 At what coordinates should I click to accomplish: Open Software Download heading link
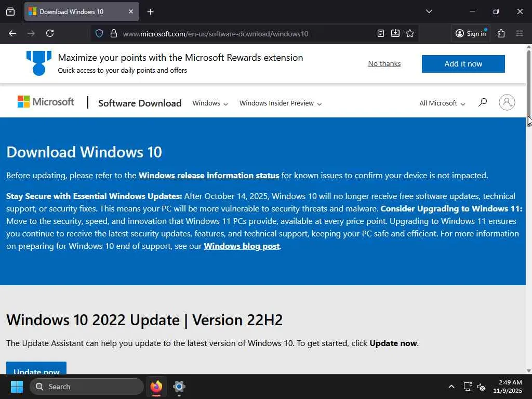pyautogui.click(x=140, y=103)
